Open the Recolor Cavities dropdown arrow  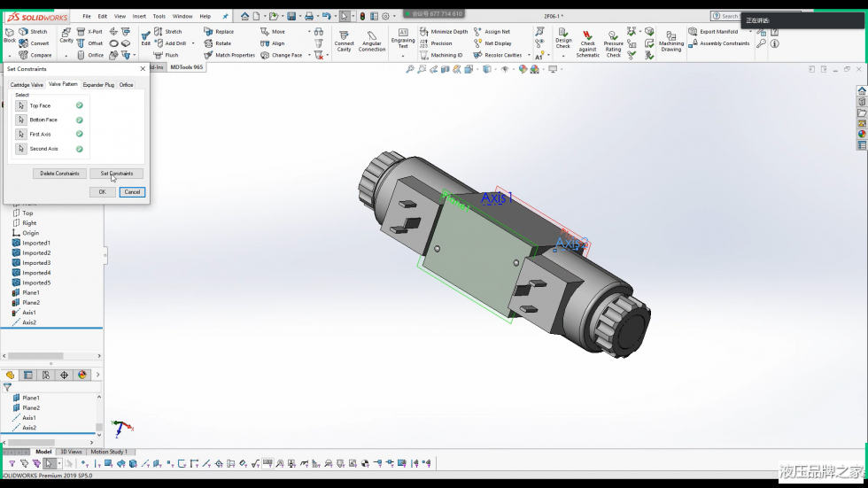coord(530,55)
